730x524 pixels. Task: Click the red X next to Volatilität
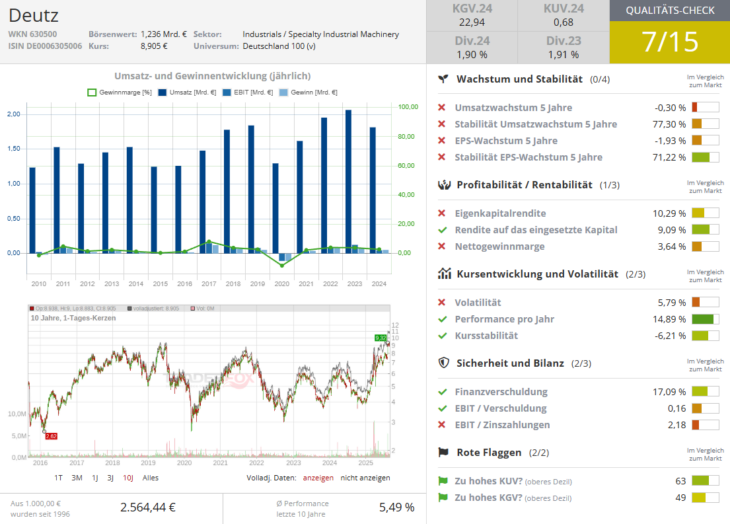click(x=442, y=302)
